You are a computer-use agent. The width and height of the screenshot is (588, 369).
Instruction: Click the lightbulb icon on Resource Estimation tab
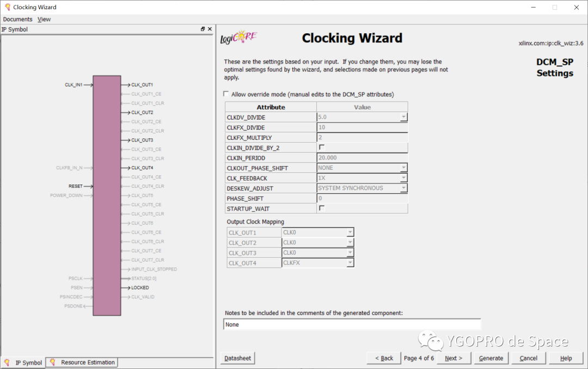pyautogui.click(x=52, y=362)
